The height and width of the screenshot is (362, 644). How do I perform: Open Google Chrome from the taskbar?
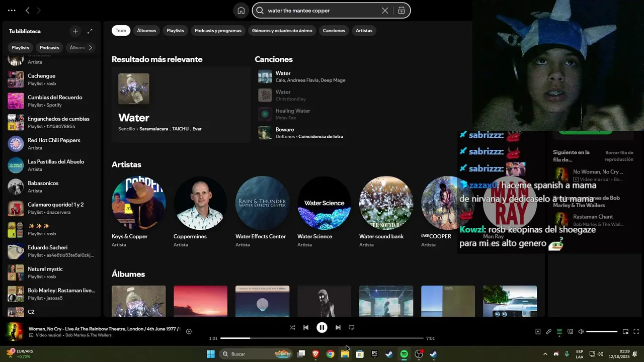tap(330, 354)
